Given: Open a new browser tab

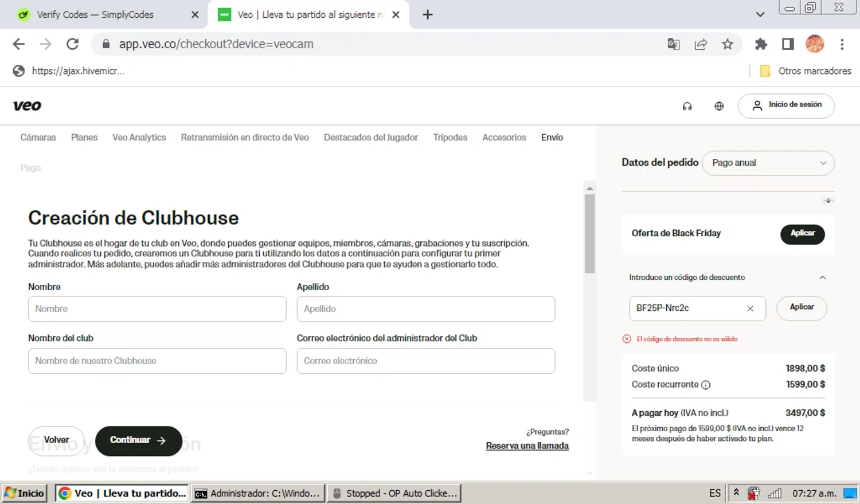Looking at the screenshot, I should [428, 15].
